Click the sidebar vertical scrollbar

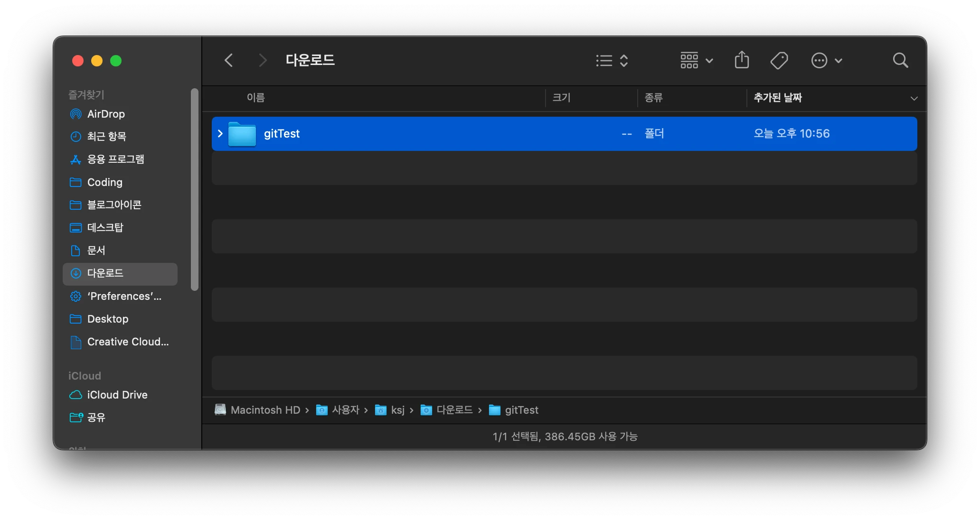[x=194, y=190]
